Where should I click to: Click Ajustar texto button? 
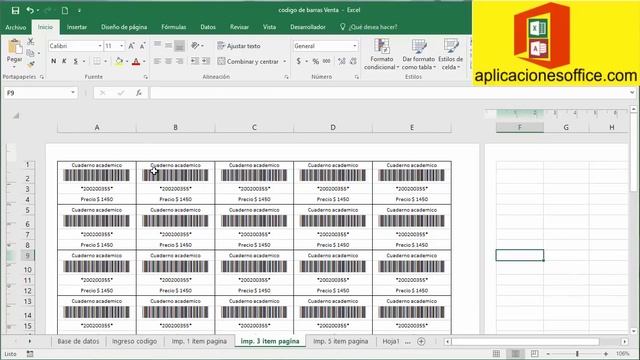[239, 46]
